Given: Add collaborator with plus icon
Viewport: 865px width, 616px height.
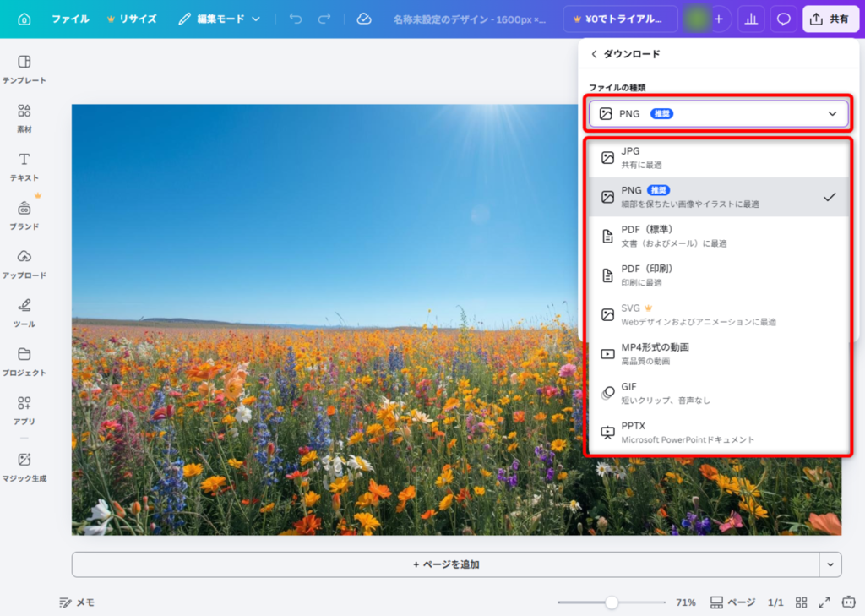Looking at the screenshot, I should click(719, 19).
